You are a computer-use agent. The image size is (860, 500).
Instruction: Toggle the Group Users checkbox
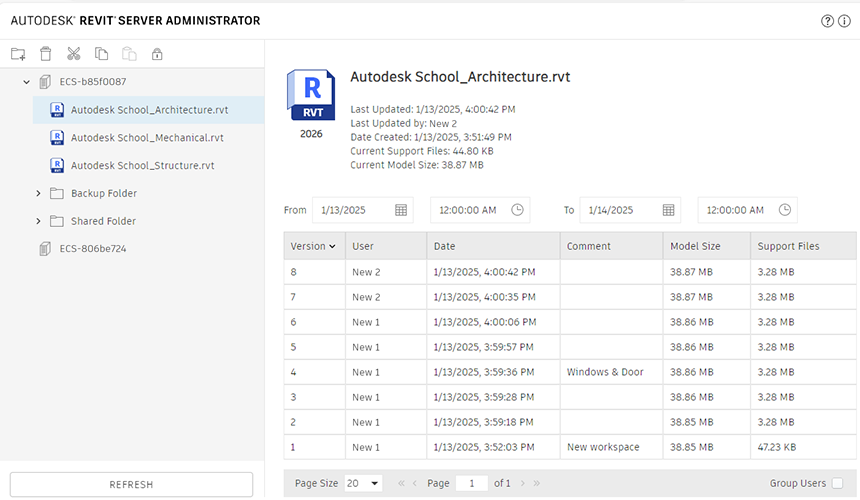pyautogui.click(x=837, y=483)
